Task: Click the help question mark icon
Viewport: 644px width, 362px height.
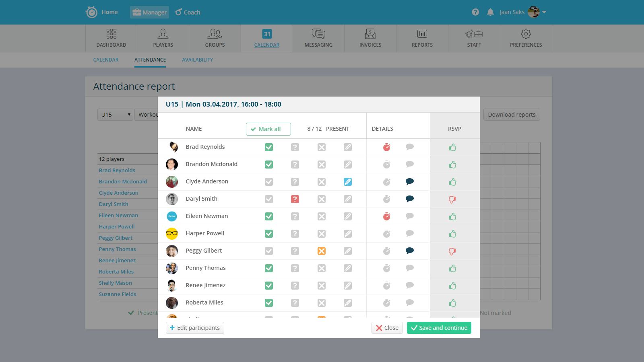Action: [x=475, y=12]
